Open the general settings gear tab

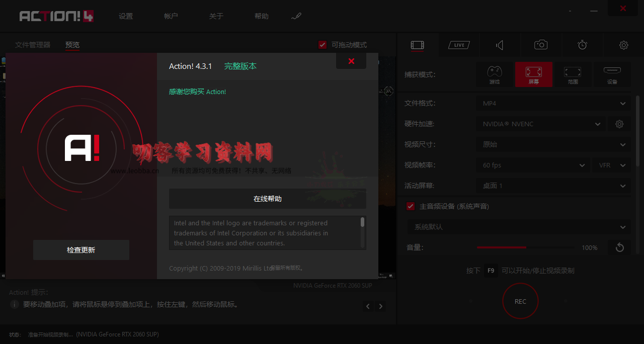point(623,45)
